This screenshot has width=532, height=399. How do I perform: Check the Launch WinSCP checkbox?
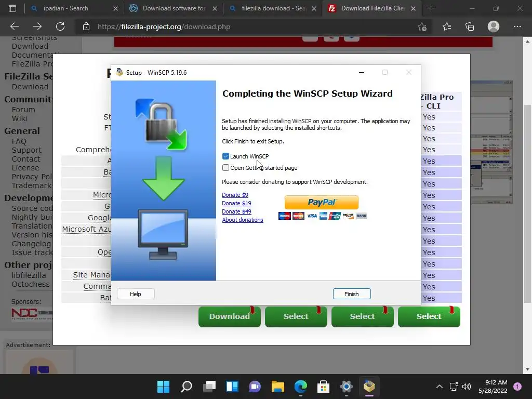(225, 156)
